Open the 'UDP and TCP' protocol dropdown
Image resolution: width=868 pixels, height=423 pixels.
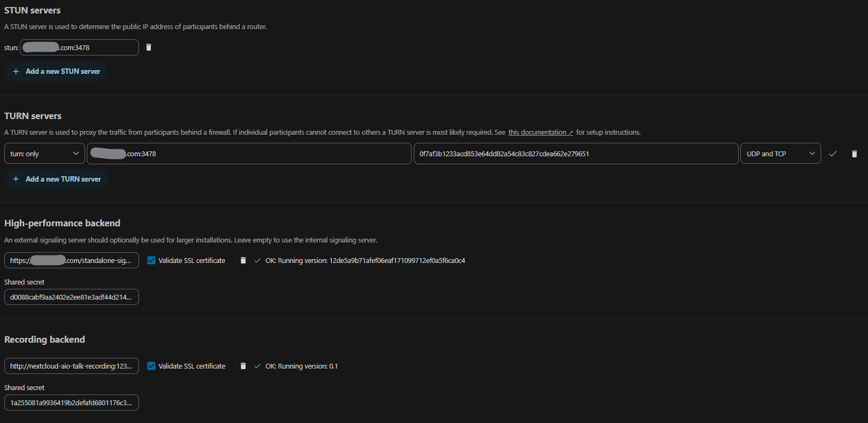[x=780, y=154]
